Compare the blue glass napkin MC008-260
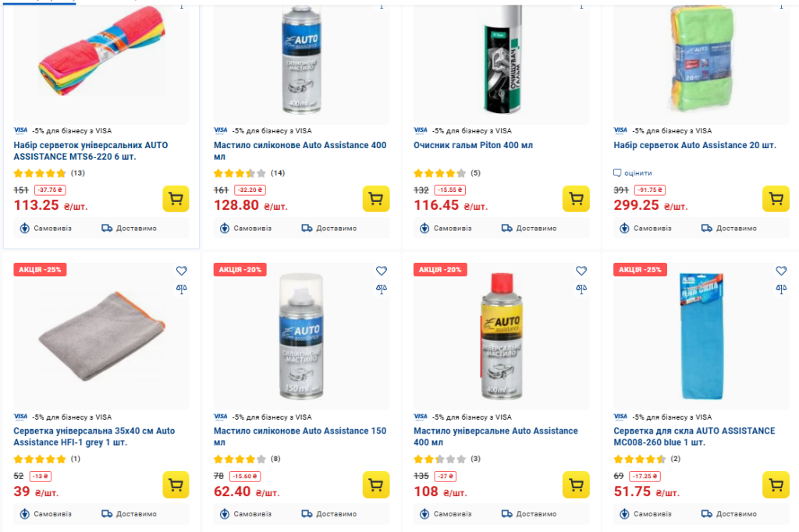Image resolution: width=799 pixels, height=532 pixels. [781, 289]
